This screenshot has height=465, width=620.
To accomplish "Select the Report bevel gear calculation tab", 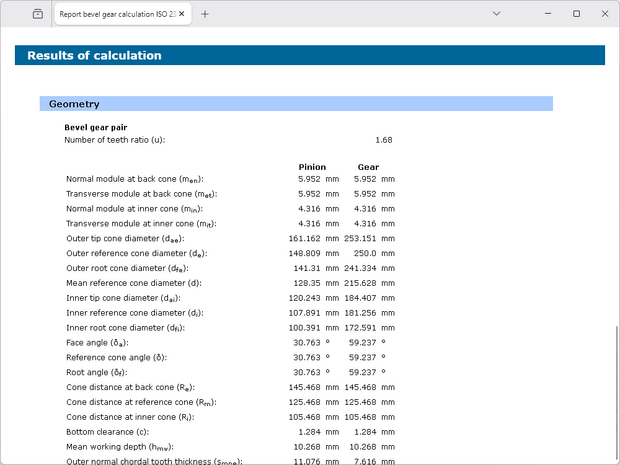I will 110,14.
